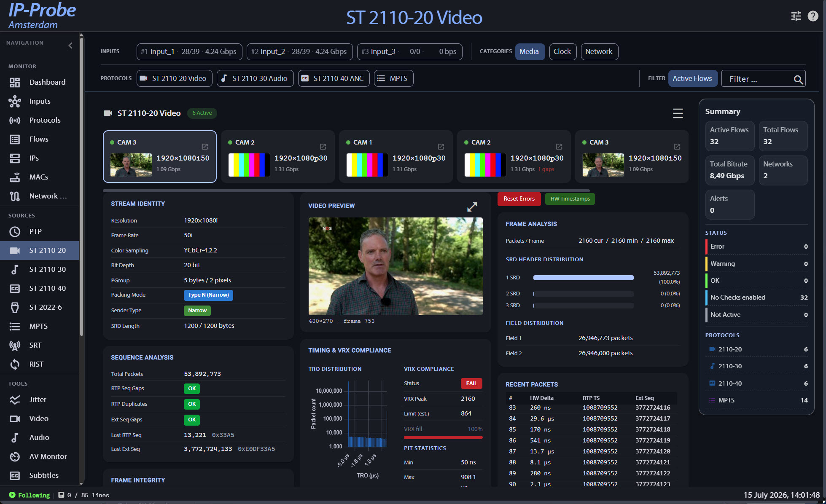Viewport: 826px width, 504px height.
Task: Collapse the navigation sidebar chevron
Action: coord(70,46)
